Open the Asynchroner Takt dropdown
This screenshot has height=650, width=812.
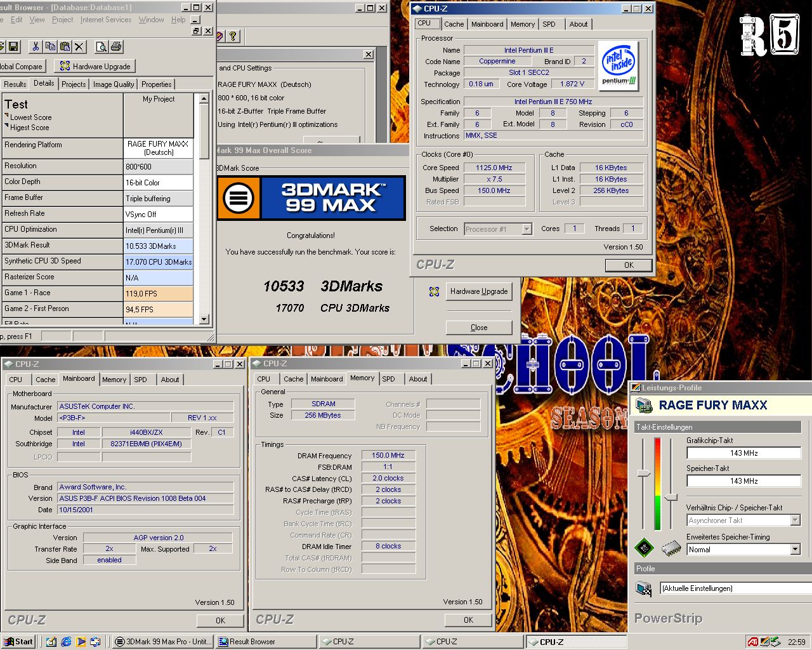[795, 520]
